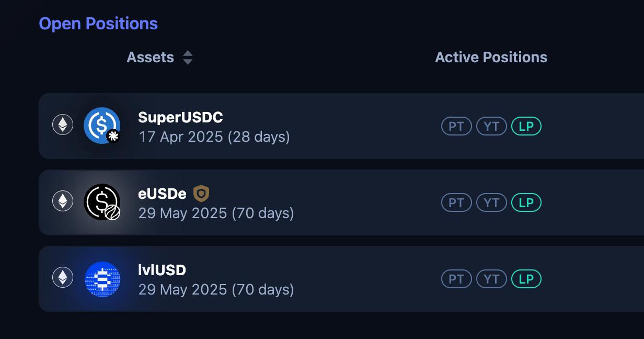Open the lvlUSD blue pixelated token logo
The image size is (644, 339).
coord(102,279)
